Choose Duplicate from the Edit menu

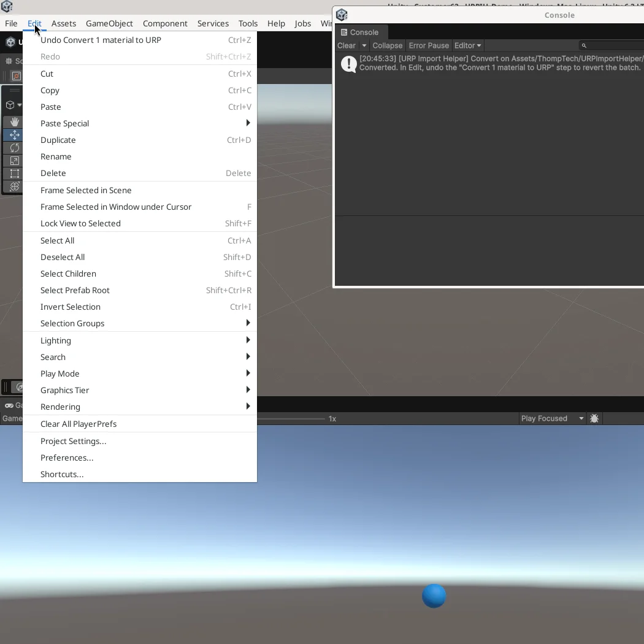coord(140,140)
